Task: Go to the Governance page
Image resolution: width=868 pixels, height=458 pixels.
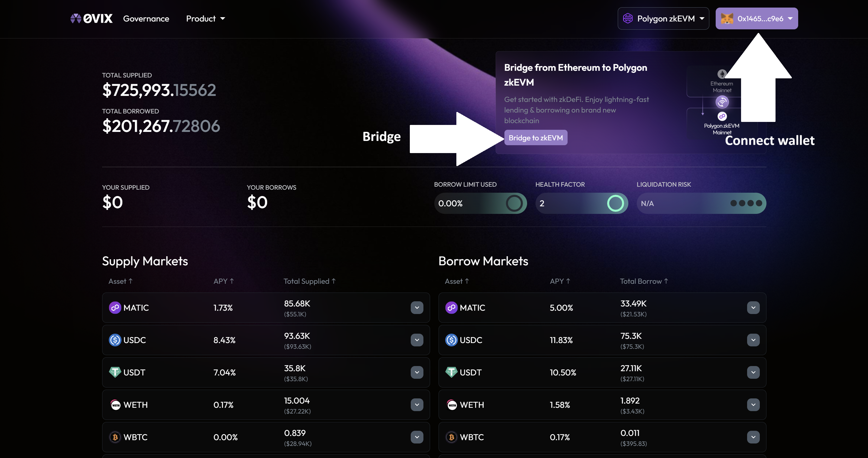Action: click(146, 18)
